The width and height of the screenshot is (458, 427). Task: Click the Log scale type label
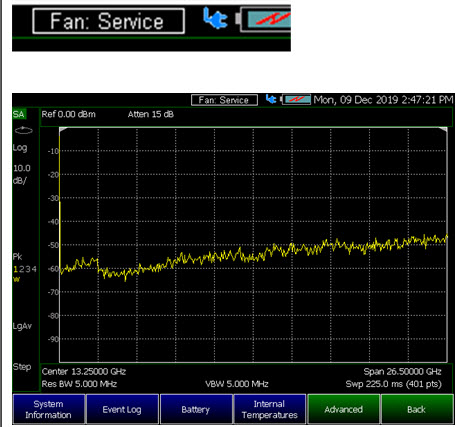(20, 148)
